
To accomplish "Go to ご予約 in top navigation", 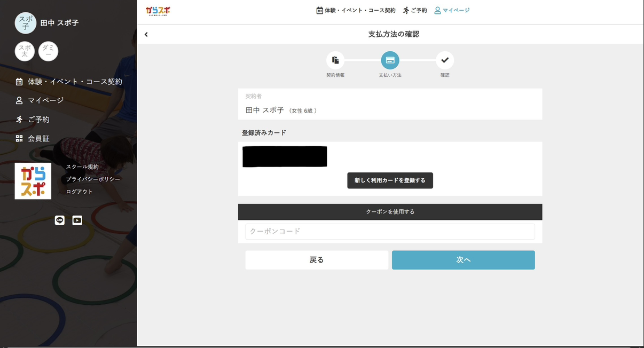I will 415,10.
